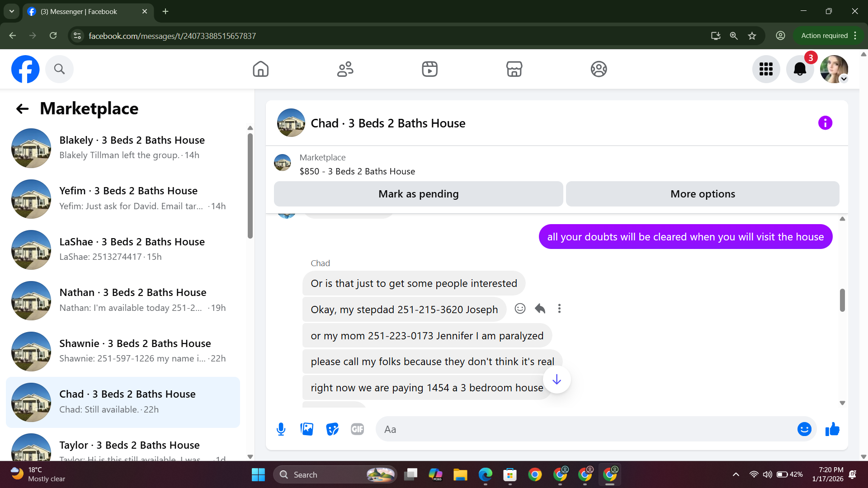Open emoji picker in message field
Viewport: 868px width, 488px height.
(804, 429)
